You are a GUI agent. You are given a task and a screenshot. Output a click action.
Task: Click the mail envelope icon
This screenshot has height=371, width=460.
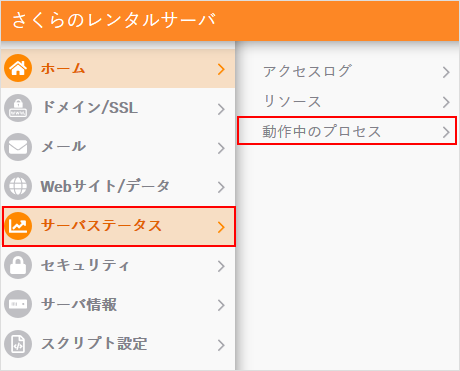[x=18, y=147]
